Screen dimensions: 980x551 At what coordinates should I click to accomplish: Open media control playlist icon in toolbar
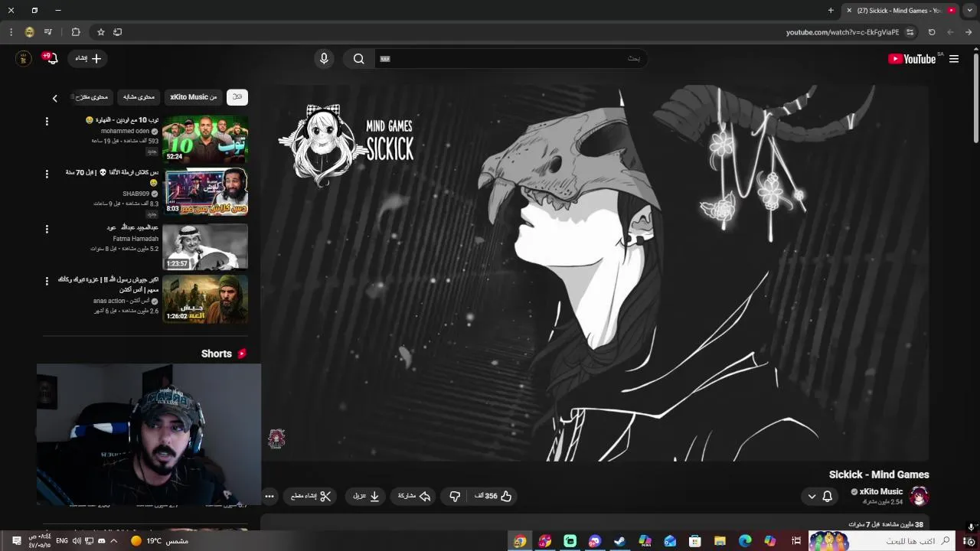(x=48, y=32)
